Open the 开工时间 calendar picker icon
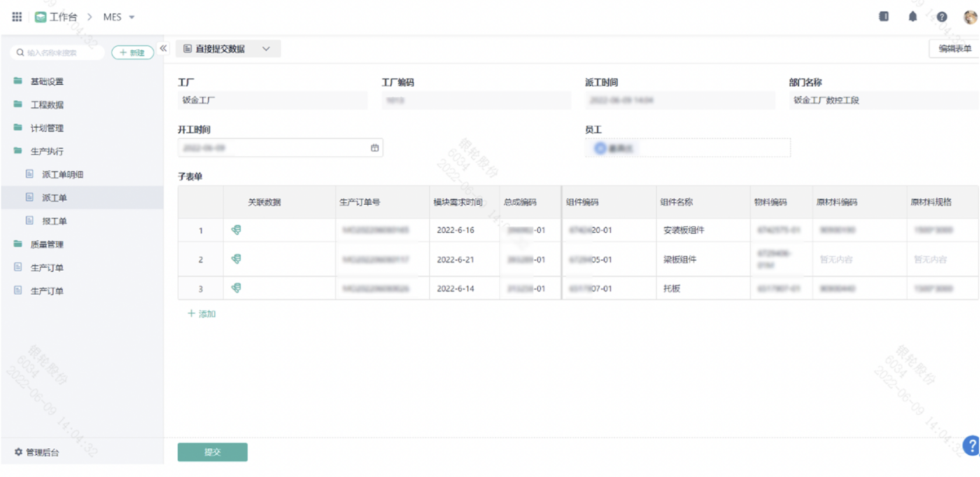This screenshot has height=477, width=980. pos(375,148)
